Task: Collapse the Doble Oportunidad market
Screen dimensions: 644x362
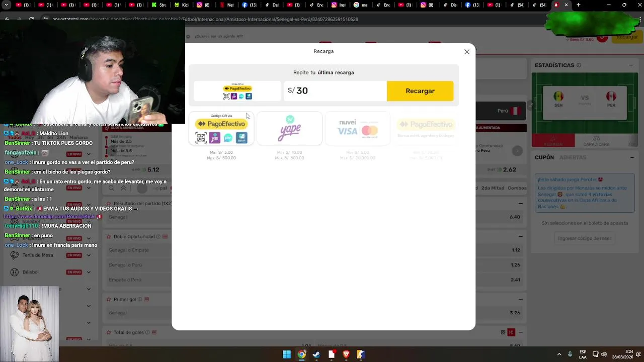Action: [x=521, y=236]
